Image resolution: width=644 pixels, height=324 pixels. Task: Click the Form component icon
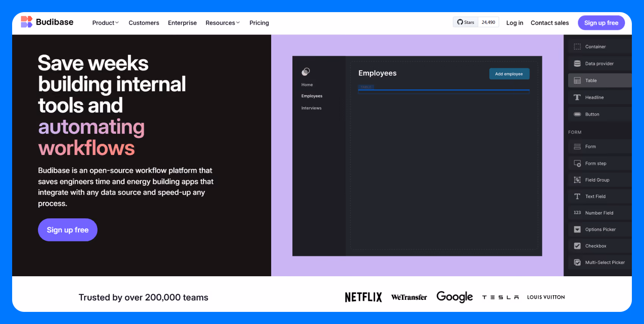pyautogui.click(x=577, y=147)
